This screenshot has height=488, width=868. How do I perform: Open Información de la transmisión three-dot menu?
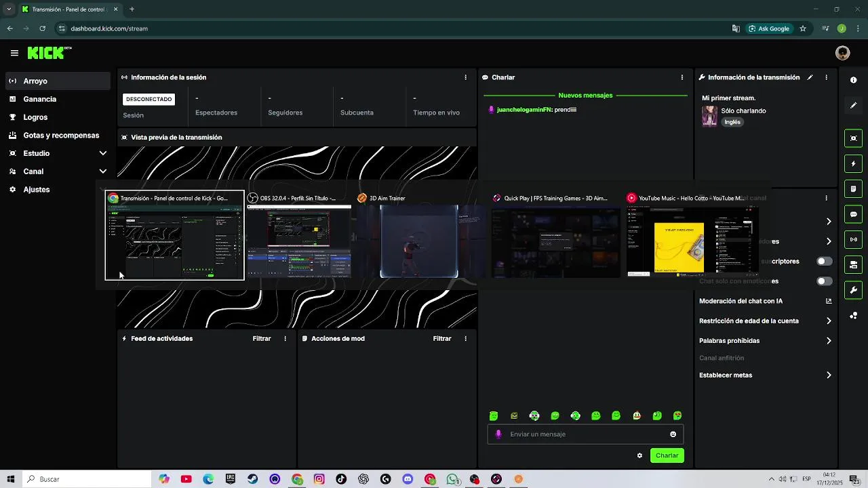[x=826, y=77]
